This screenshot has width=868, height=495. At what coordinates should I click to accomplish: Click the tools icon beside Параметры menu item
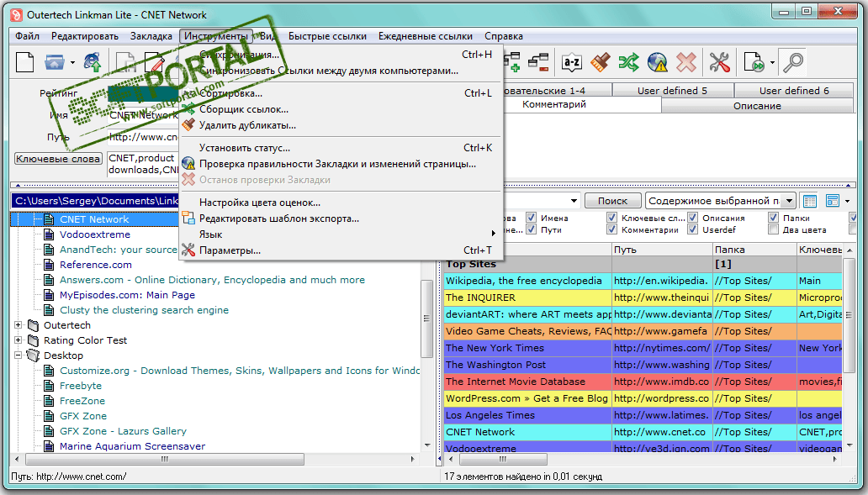pos(188,250)
